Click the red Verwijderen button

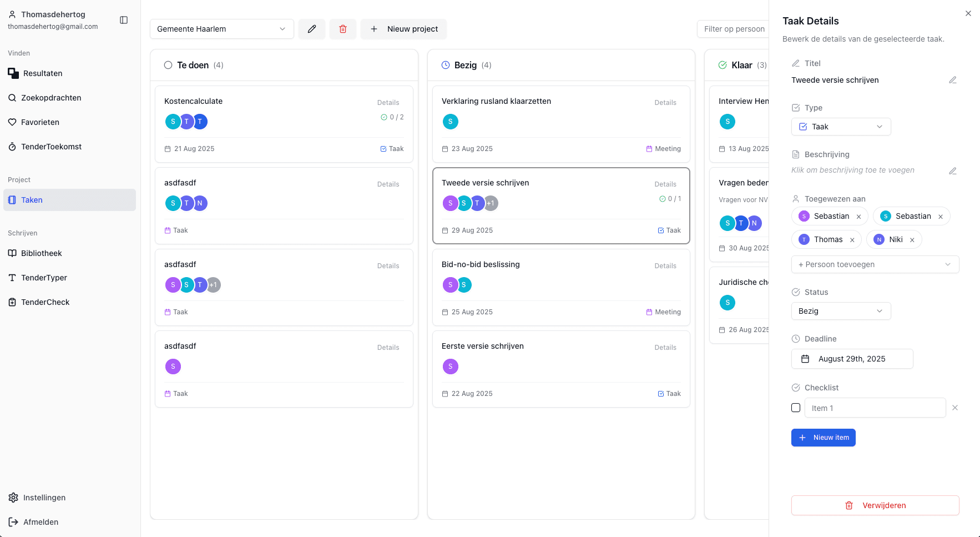(x=875, y=505)
